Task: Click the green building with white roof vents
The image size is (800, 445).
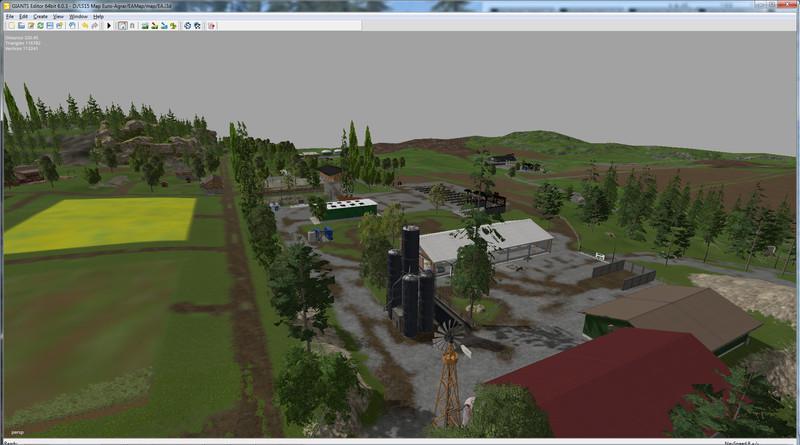Action: pos(351,209)
